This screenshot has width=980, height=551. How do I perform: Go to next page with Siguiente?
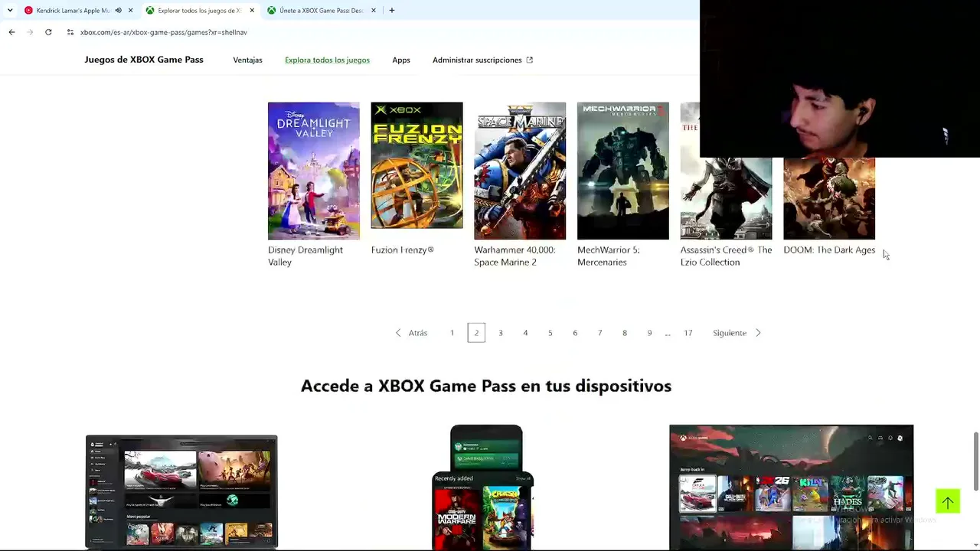coord(729,333)
